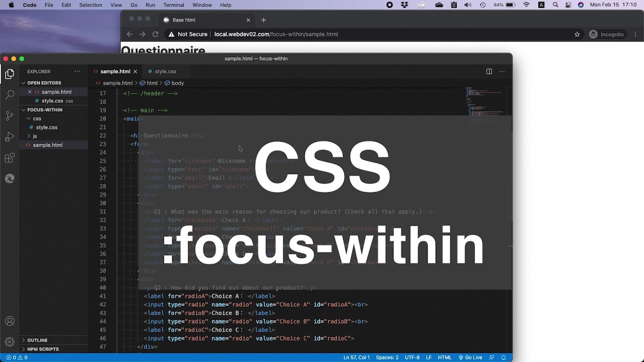Expand the Outline section
This screenshot has width=644, height=362.
(x=37, y=340)
